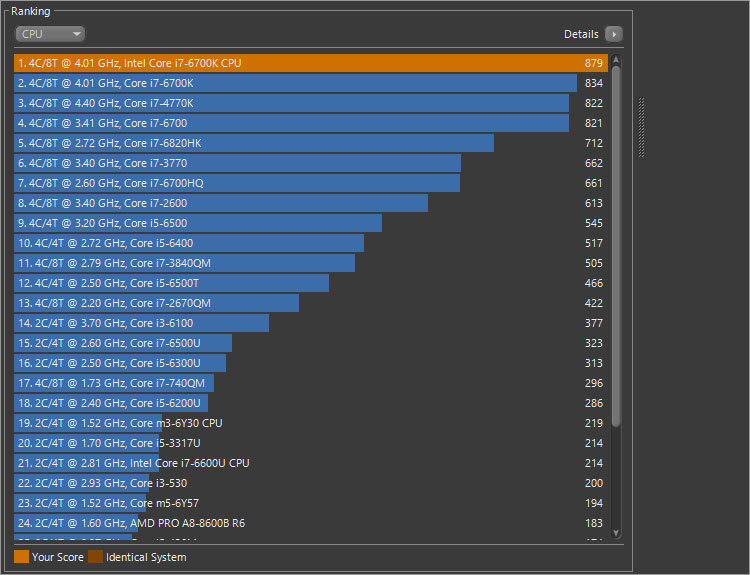
Task: Click the scrollbar down arrow
Action: (x=616, y=533)
